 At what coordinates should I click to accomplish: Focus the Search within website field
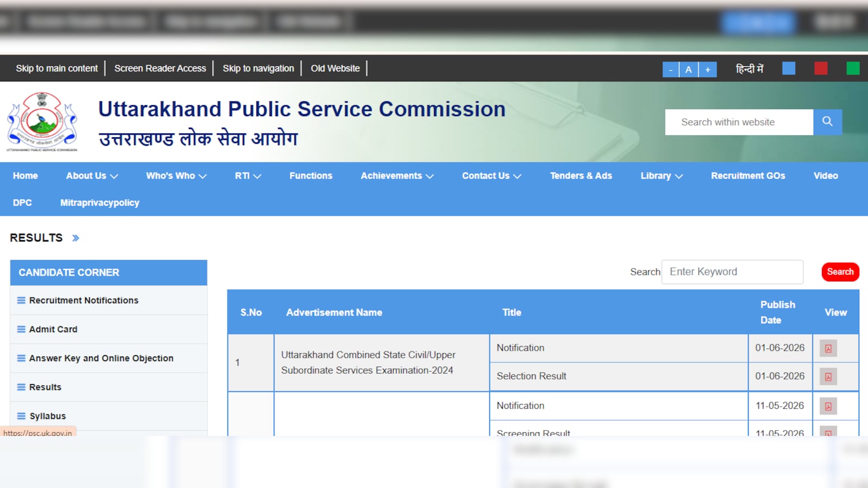coord(739,122)
